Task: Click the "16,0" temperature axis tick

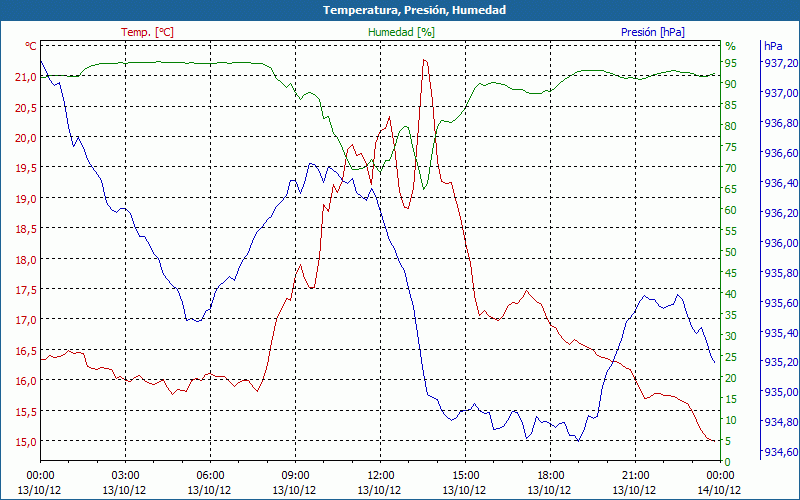Action: click(25, 381)
